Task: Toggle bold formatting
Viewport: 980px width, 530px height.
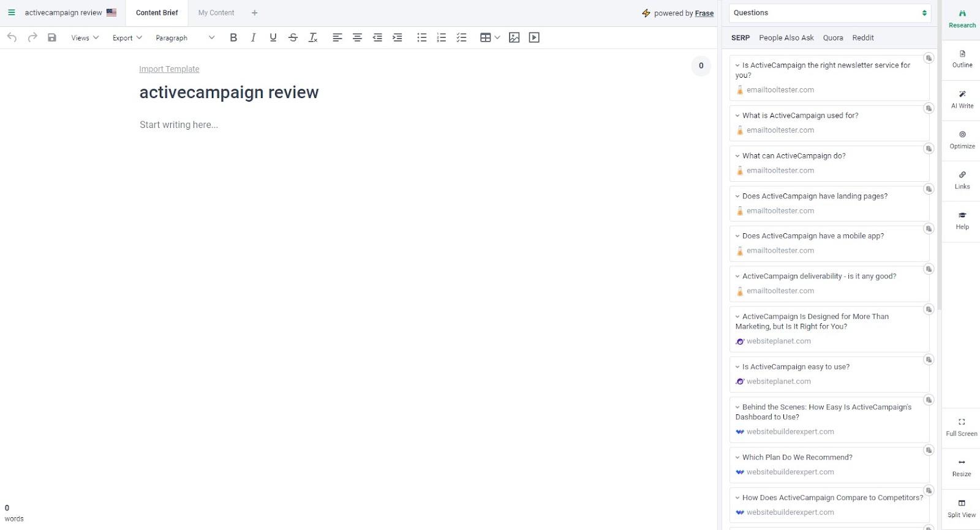Action: (x=233, y=37)
